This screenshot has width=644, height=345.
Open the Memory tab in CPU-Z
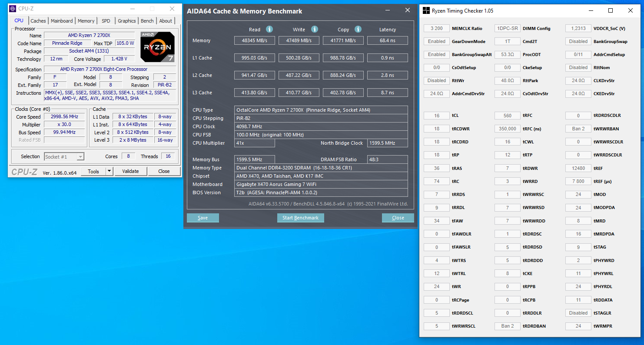pyautogui.click(x=86, y=21)
